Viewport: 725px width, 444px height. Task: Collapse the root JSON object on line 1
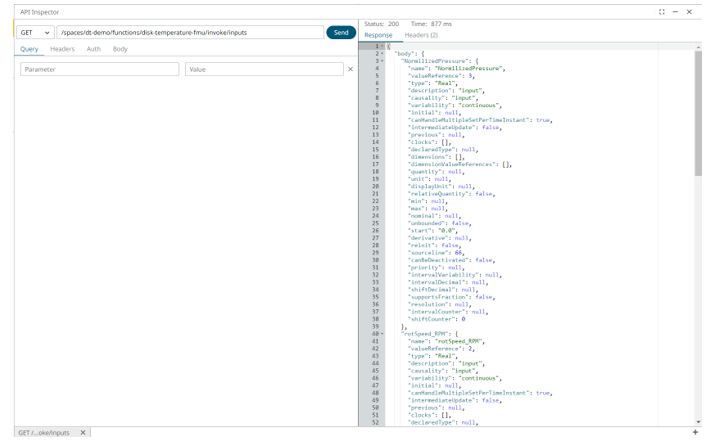(382, 47)
